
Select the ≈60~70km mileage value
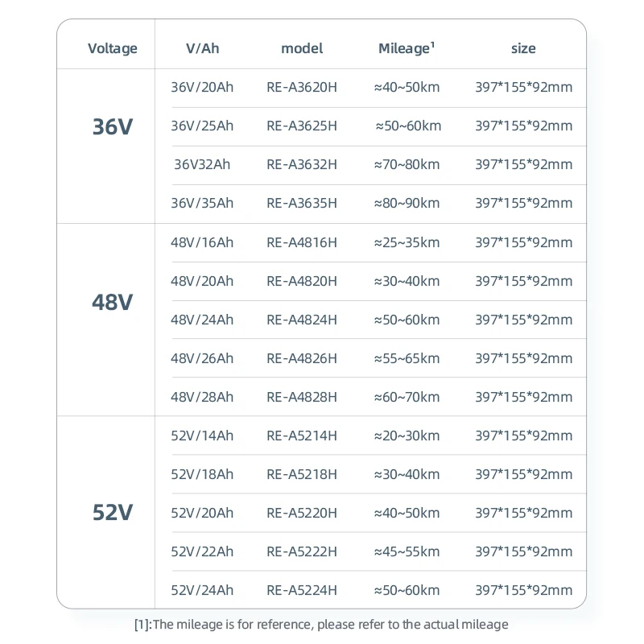coord(407,397)
